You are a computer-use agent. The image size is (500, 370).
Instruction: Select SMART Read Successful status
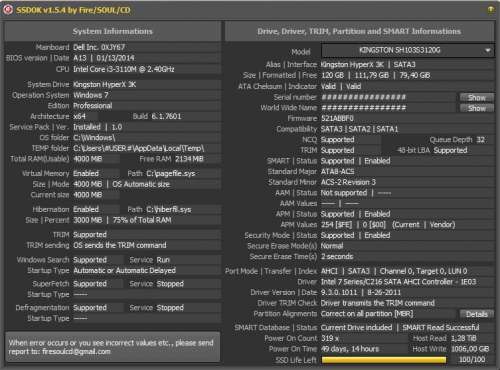click(x=441, y=328)
